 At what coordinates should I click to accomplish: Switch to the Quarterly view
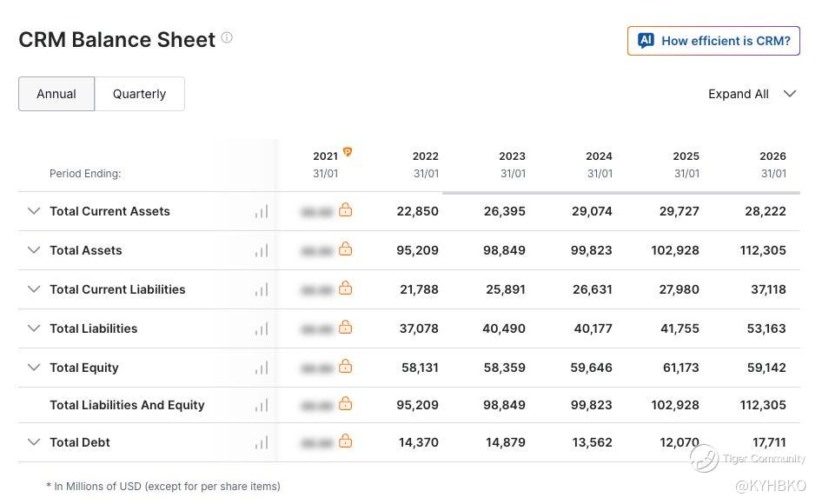(139, 94)
